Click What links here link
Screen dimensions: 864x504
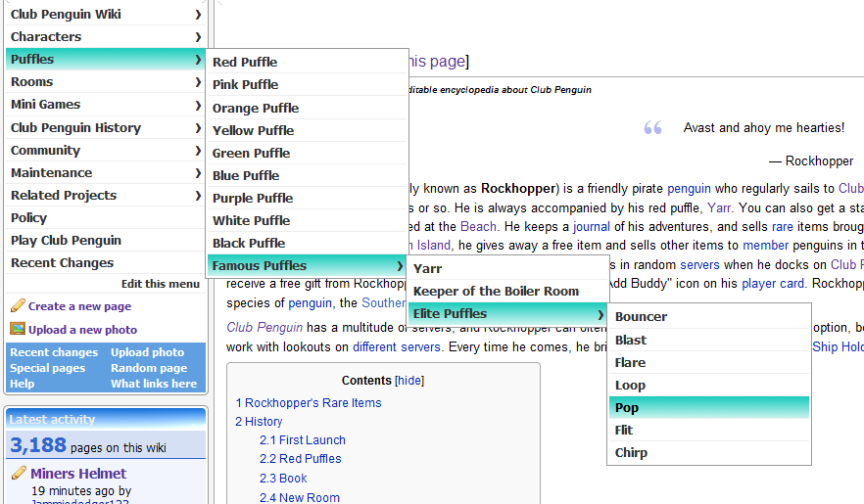(154, 384)
